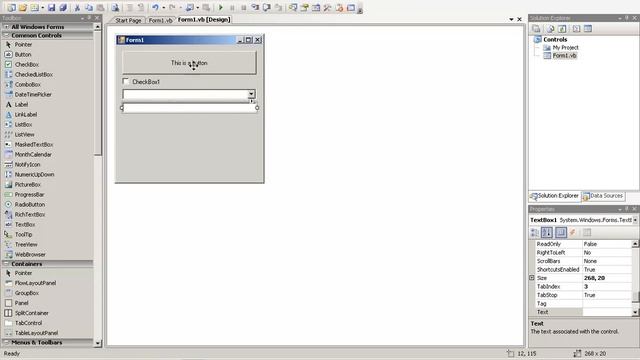Expand the Size property row
Screen dimensions: 640x360
(532, 278)
